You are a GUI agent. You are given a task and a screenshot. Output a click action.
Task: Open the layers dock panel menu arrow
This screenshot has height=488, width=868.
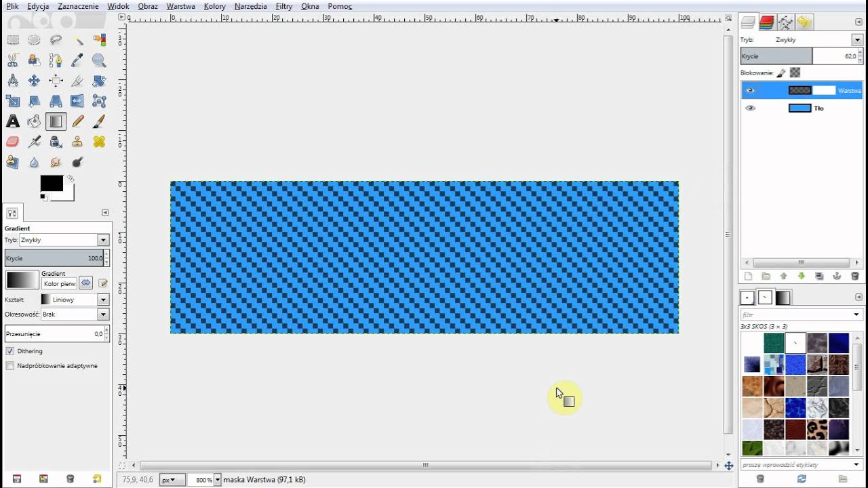point(859,23)
